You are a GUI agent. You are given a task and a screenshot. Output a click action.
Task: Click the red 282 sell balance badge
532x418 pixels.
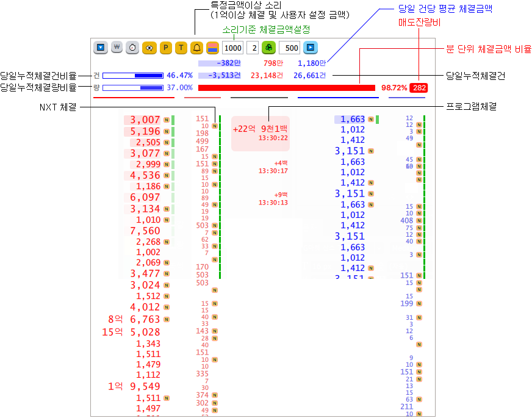[419, 88]
